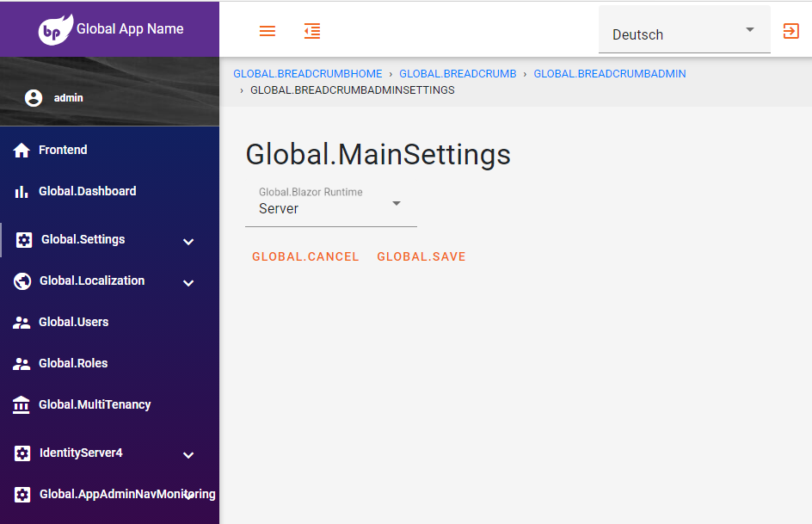
Task: Open the Global.Blazor Runtime dropdown
Action: point(396,203)
